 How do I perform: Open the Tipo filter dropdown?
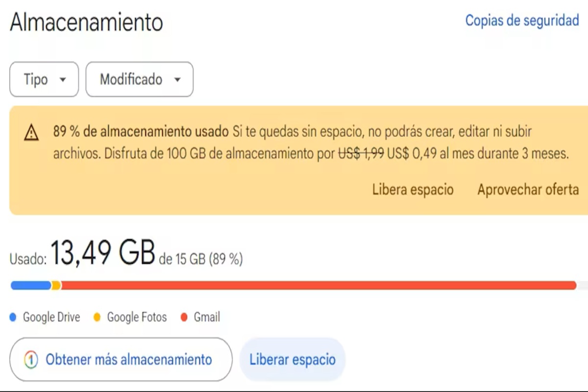[44, 79]
